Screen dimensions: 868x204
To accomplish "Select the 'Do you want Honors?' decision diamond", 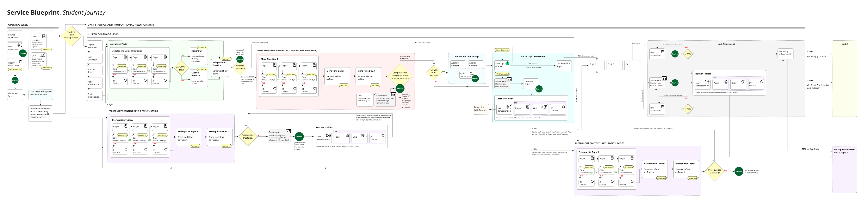I will pyautogui.click(x=434, y=73).
